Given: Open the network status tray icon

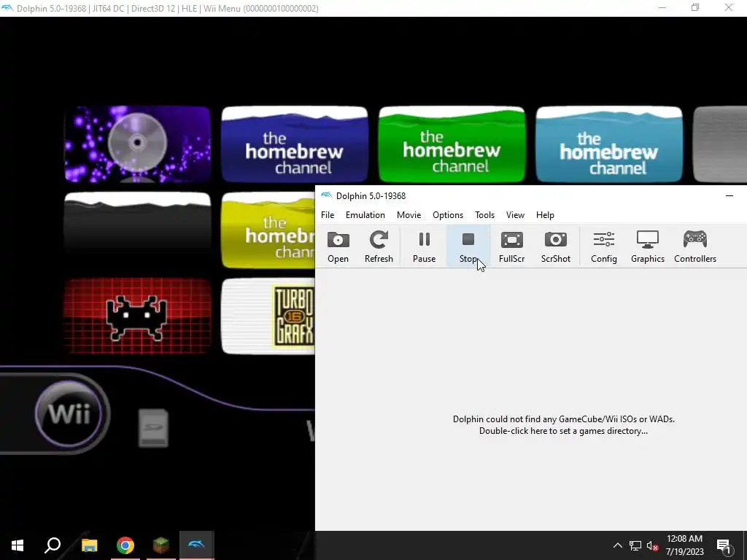Looking at the screenshot, I should (635, 545).
